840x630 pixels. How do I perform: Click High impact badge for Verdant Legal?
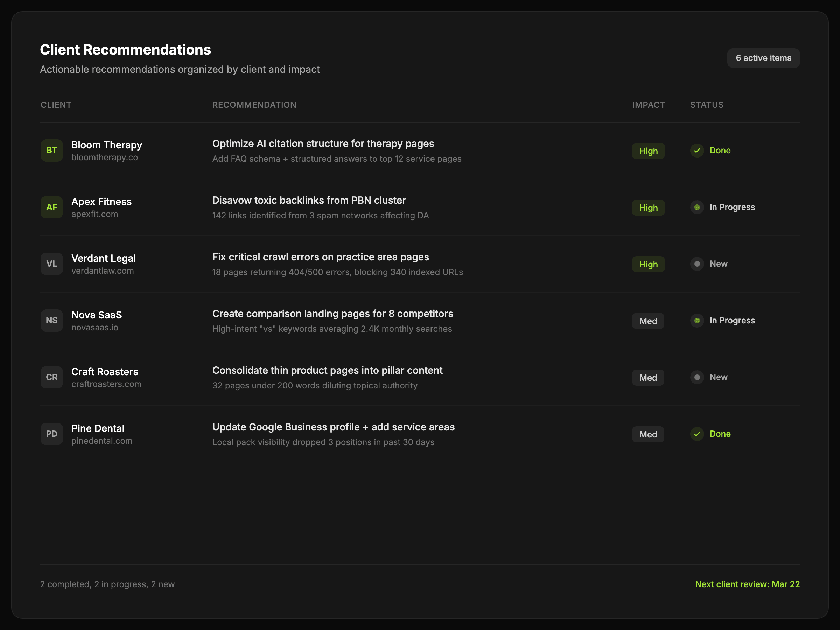648,264
